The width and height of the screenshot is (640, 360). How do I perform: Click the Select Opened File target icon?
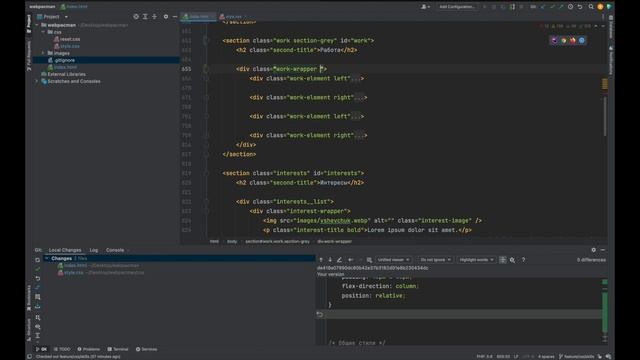coord(136,17)
